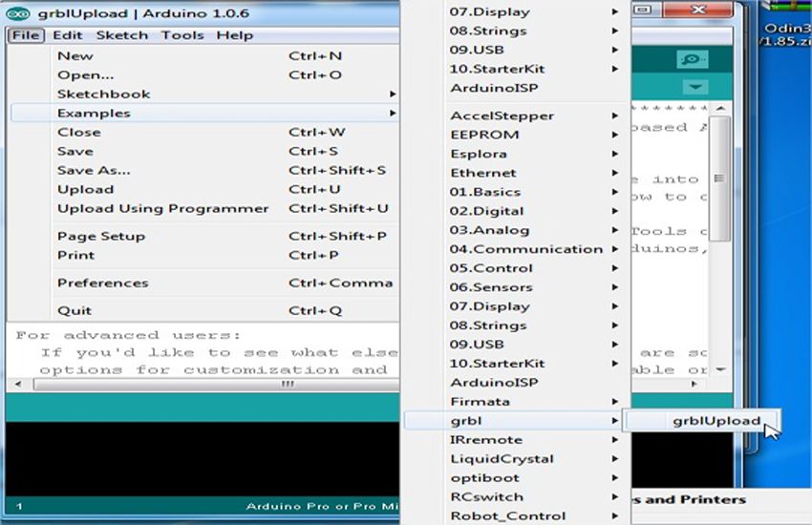The image size is (812, 525).
Task: Click the Arduino logo in title bar
Action: click(x=18, y=13)
